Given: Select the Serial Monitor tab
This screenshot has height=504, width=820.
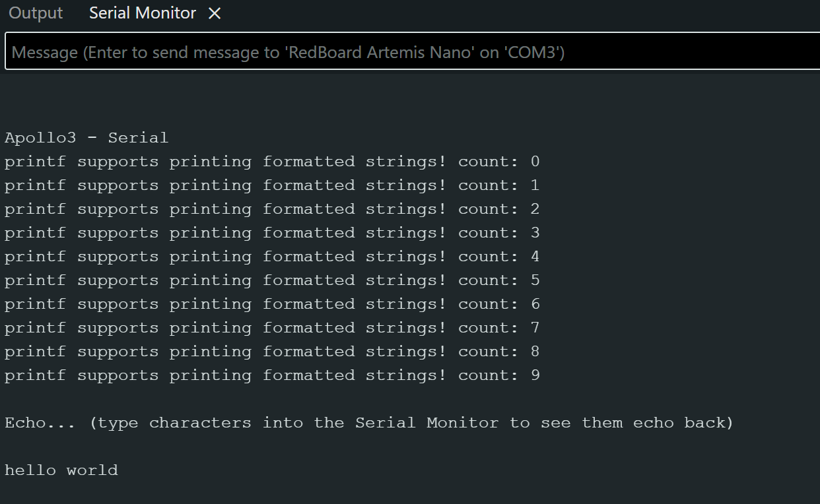Looking at the screenshot, I should (142, 13).
